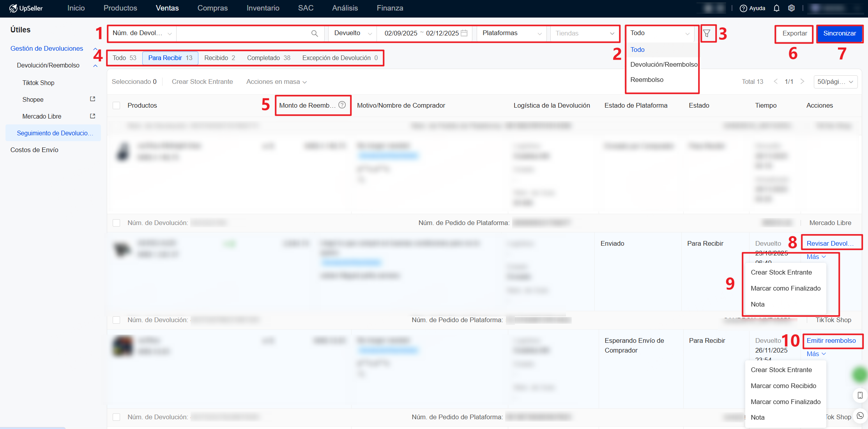Image resolution: width=868 pixels, height=429 pixels.
Task: Open the settings gear icon
Action: [791, 8]
